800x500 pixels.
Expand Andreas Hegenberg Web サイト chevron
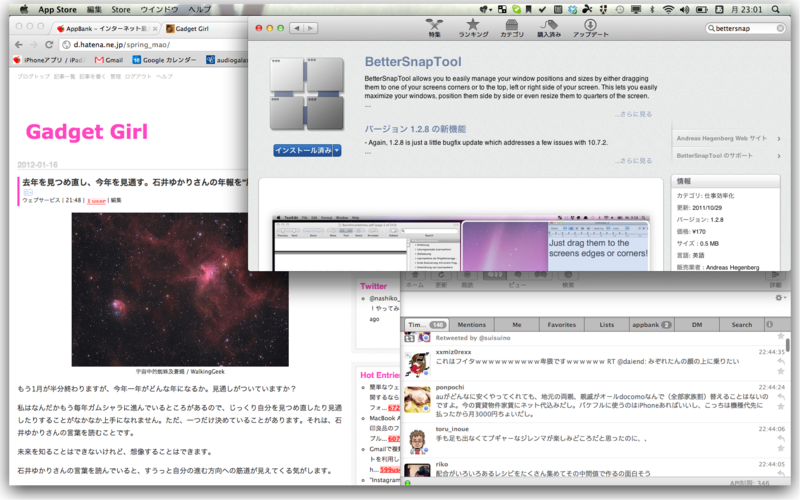(x=779, y=138)
